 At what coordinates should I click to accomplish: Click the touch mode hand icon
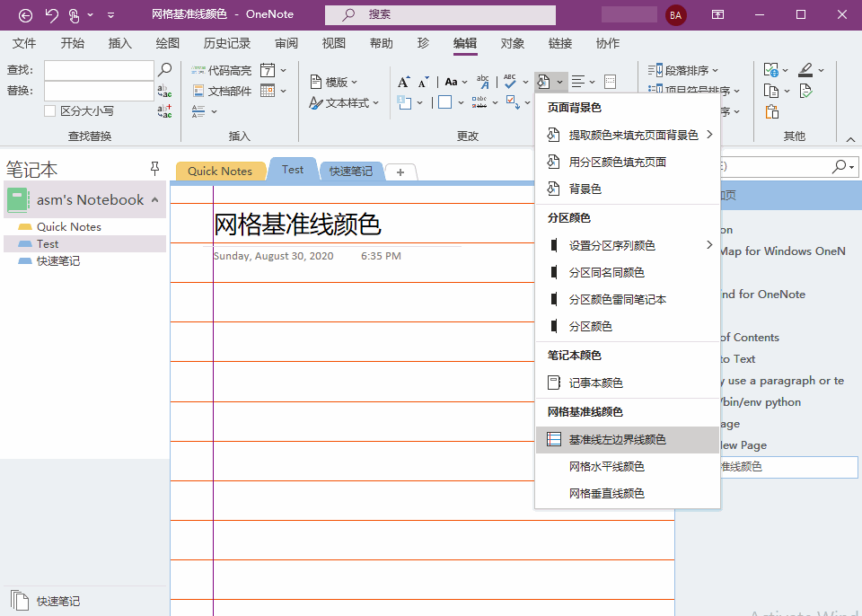click(x=75, y=15)
